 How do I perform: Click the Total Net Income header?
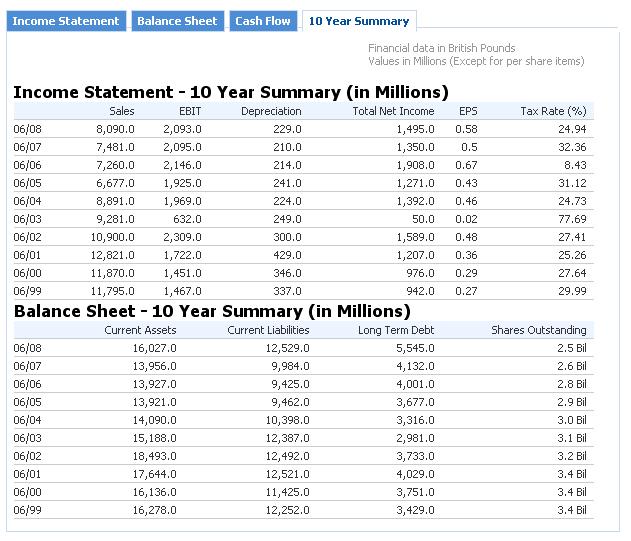393,111
